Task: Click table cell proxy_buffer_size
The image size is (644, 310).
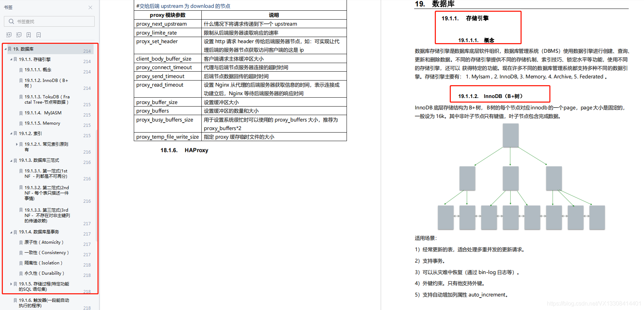Action: [x=168, y=102]
